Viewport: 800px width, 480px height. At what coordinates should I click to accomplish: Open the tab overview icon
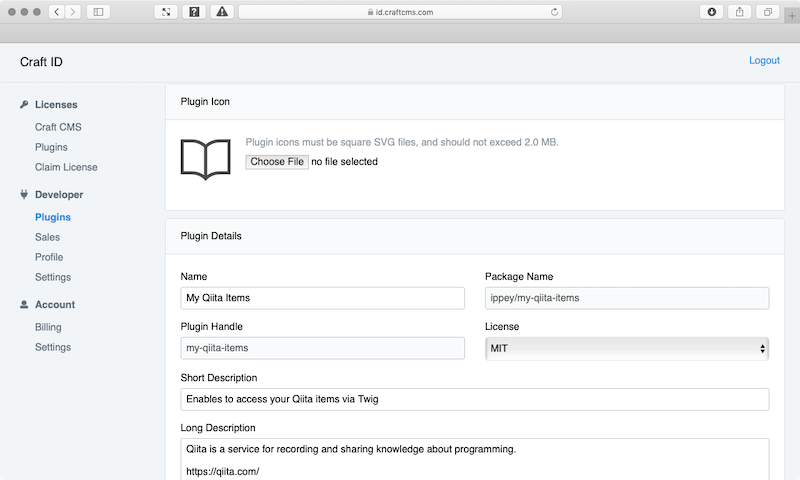pos(767,12)
